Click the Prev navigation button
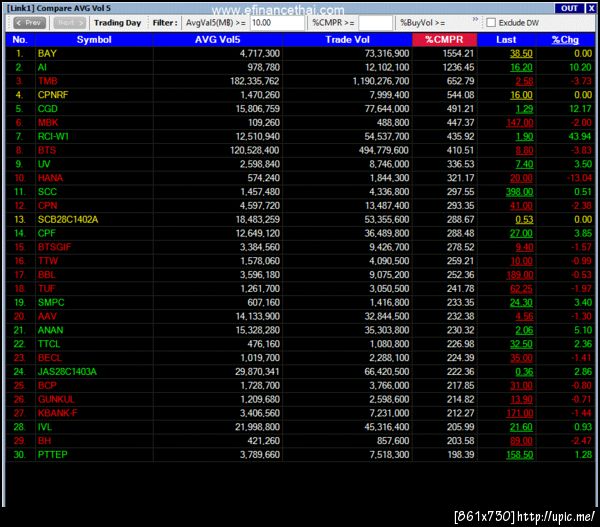This screenshot has height=527, width=600. pos(29,23)
